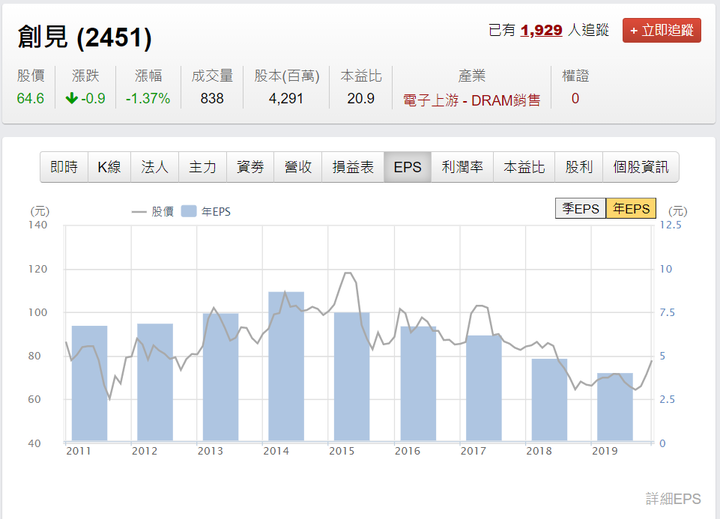720x519 pixels.
Task: Click the 2019 annual EPS bar
Action: [615, 407]
